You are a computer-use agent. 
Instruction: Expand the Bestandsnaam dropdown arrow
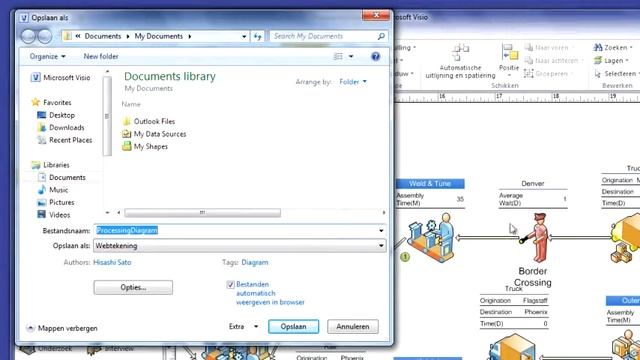381,231
